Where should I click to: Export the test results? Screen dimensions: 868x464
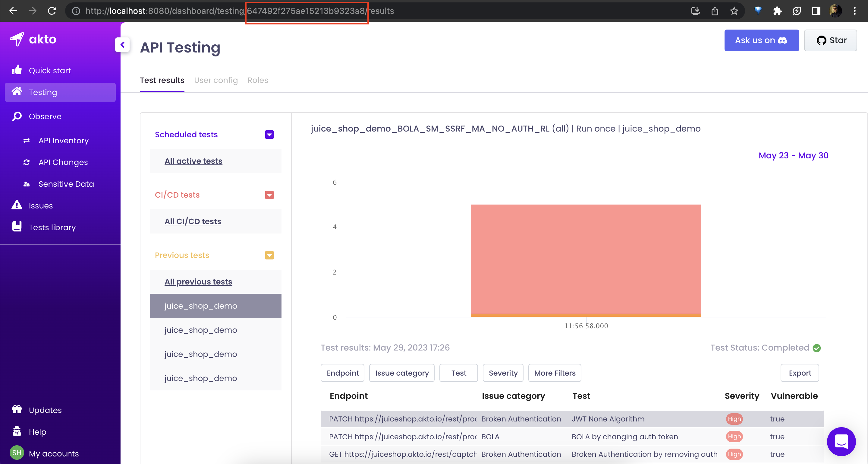pos(800,373)
